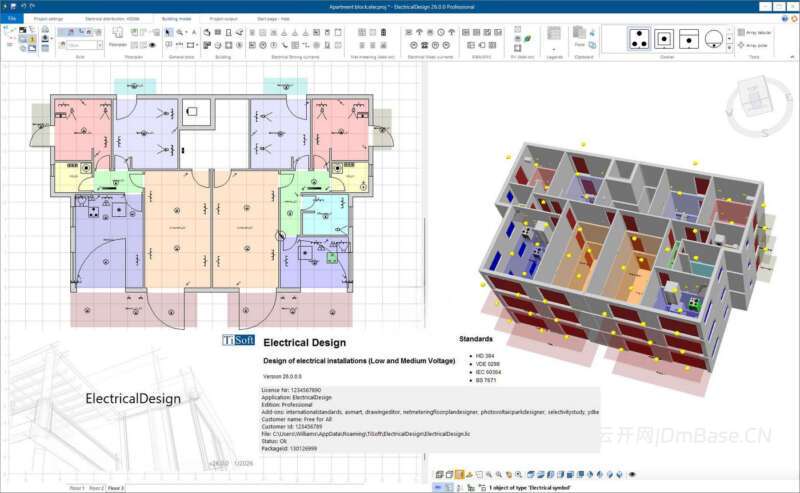Select the telephone symbol in weak currents
This screenshot has height=493, width=800.
click(424, 45)
